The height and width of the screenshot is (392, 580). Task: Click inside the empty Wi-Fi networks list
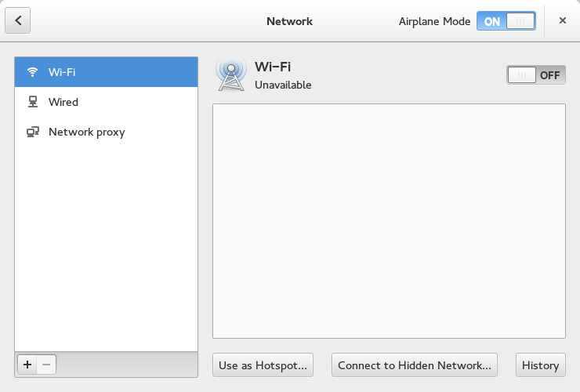point(389,221)
